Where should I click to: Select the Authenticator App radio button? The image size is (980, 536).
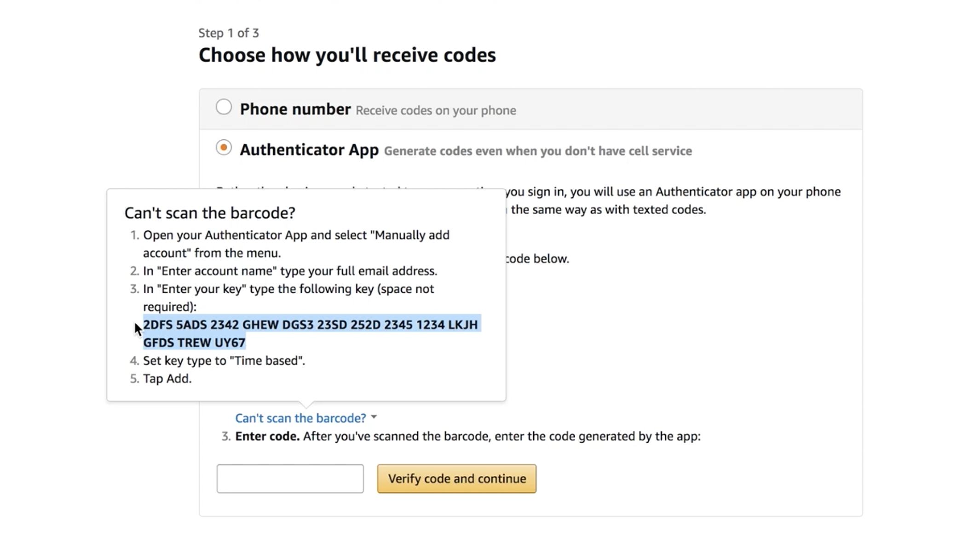pyautogui.click(x=224, y=148)
